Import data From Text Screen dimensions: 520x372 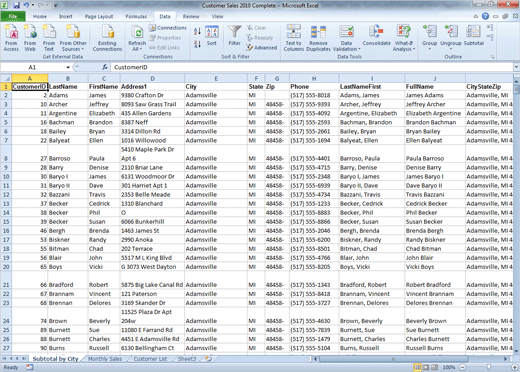coord(49,38)
